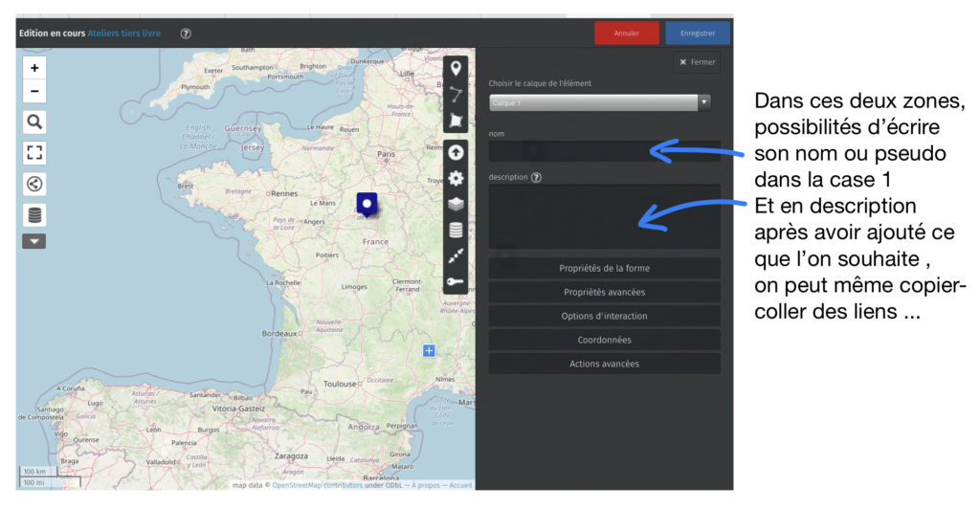The height and width of the screenshot is (531, 980).
Task: Click the Annuler button
Action: 627,33
